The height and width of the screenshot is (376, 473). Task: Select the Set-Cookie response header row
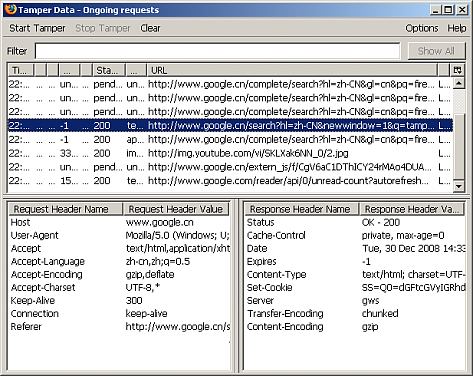(x=355, y=287)
